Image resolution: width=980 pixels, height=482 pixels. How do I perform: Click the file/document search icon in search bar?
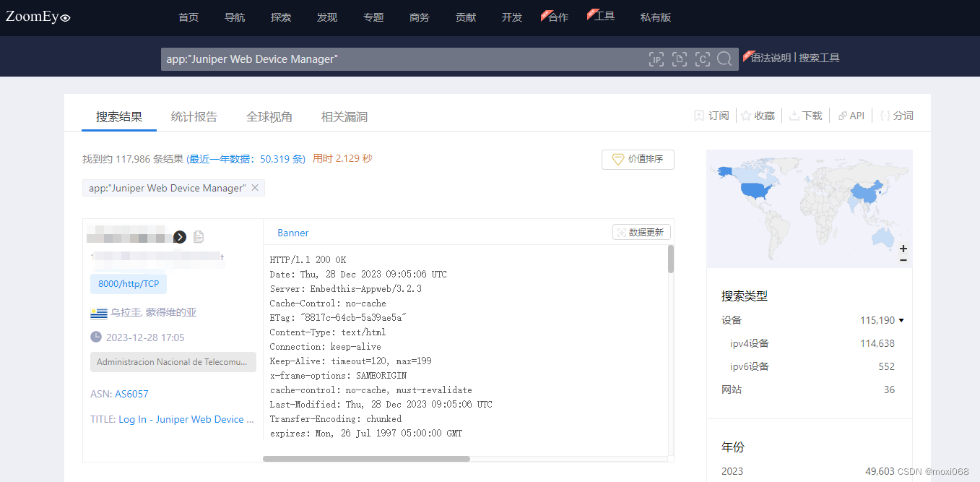pyautogui.click(x=679, y=59)
